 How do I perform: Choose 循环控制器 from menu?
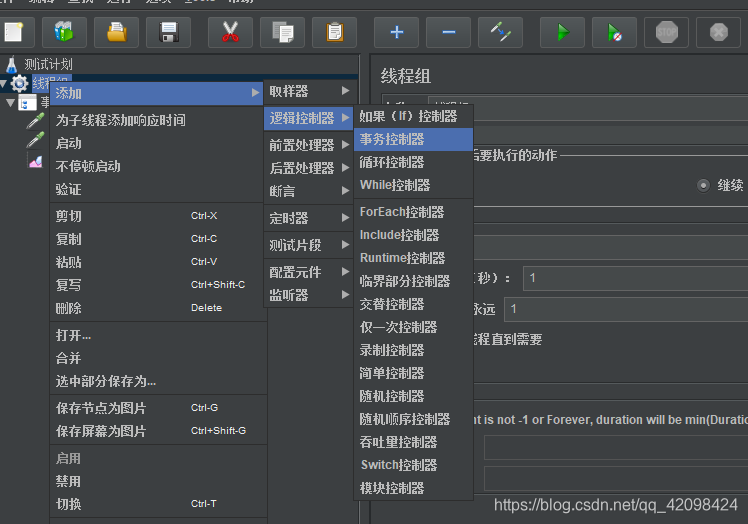(x=413, y=162)
